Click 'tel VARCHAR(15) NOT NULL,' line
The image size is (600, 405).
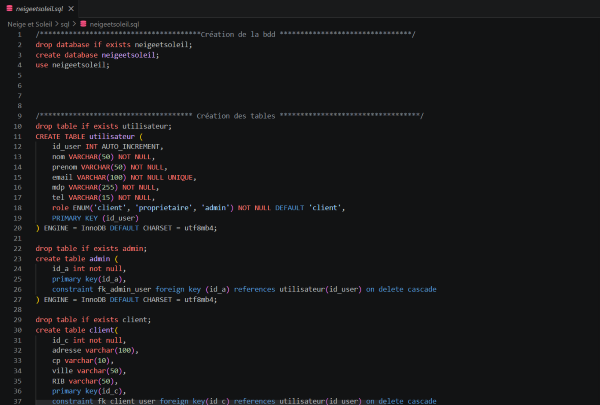pos(103,198)
